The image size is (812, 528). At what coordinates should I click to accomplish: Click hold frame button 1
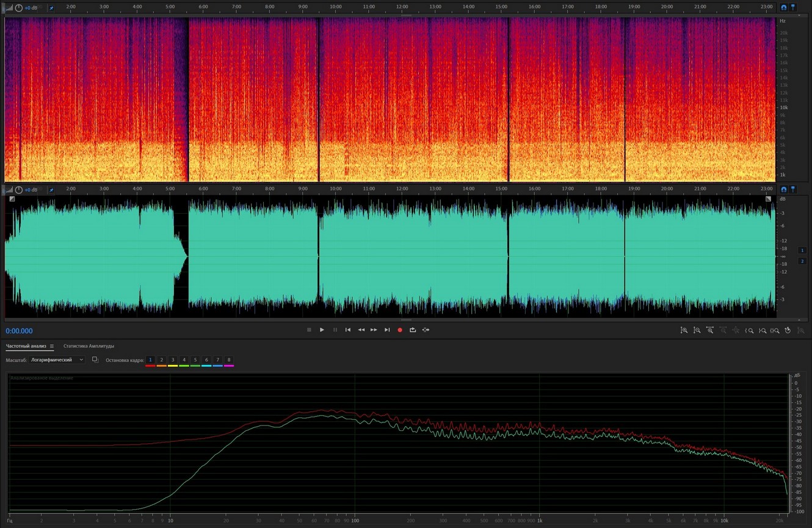[150, 360]
